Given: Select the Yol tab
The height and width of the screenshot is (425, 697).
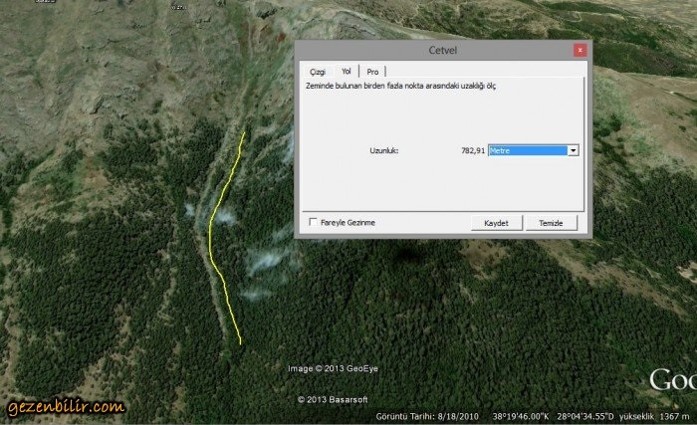Looking at the screenshot, I should click(x=346, y=71).
